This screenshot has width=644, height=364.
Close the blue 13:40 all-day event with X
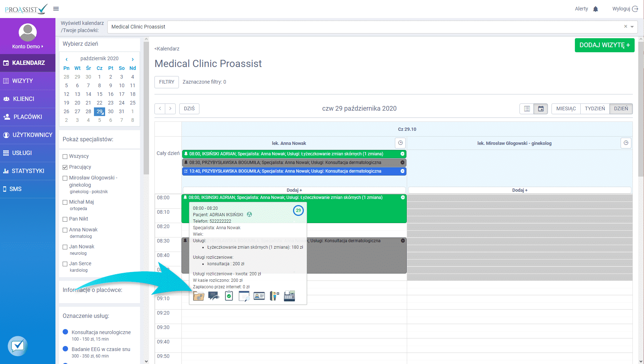click(x=402, y=171)
